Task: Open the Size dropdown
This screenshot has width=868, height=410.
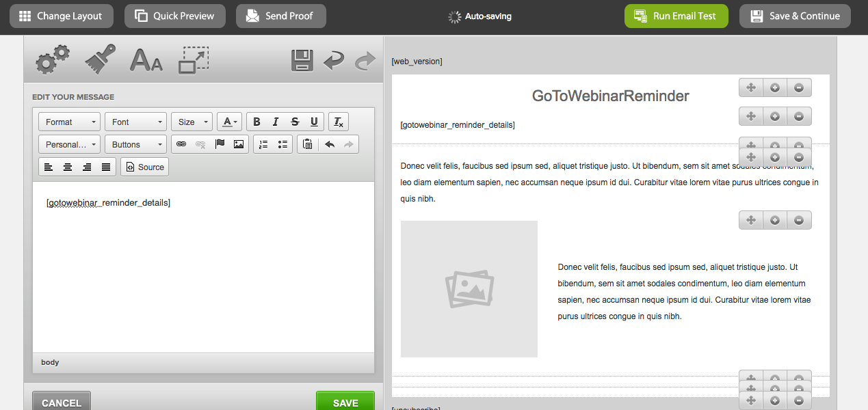Action: [x=192, y=122]
